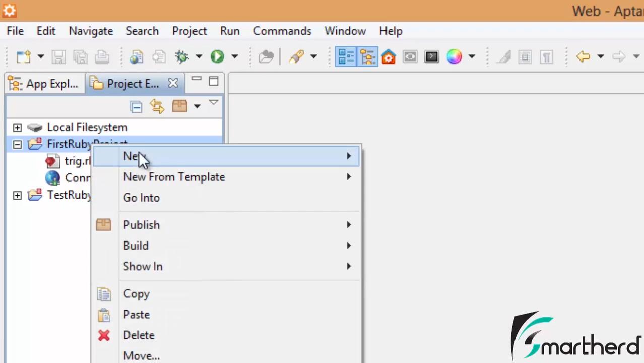The image size is (644, 363).
Task: Open the Search menu
Action: (142, 31)
